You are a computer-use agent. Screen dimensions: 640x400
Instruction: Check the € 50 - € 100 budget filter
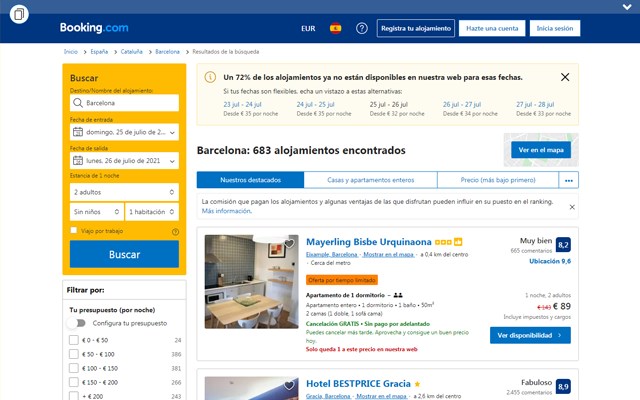pos(73,354)
